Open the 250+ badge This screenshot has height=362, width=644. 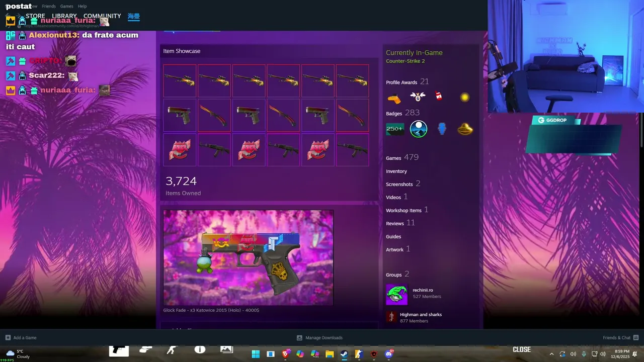click(394, 129)
